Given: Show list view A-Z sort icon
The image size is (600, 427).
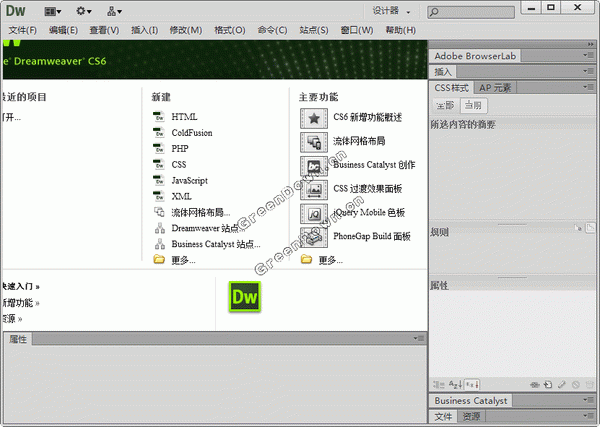Looking at the screenshot, I should [455, 384].
